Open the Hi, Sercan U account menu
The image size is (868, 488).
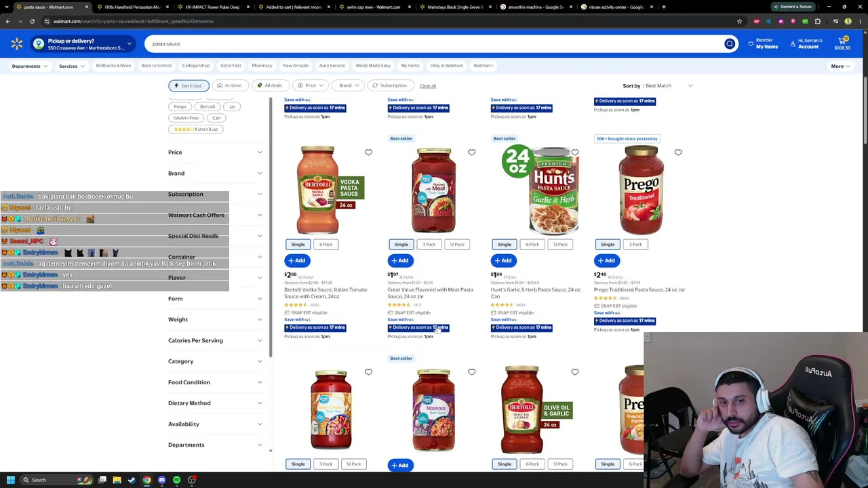(x=806, y=43)
